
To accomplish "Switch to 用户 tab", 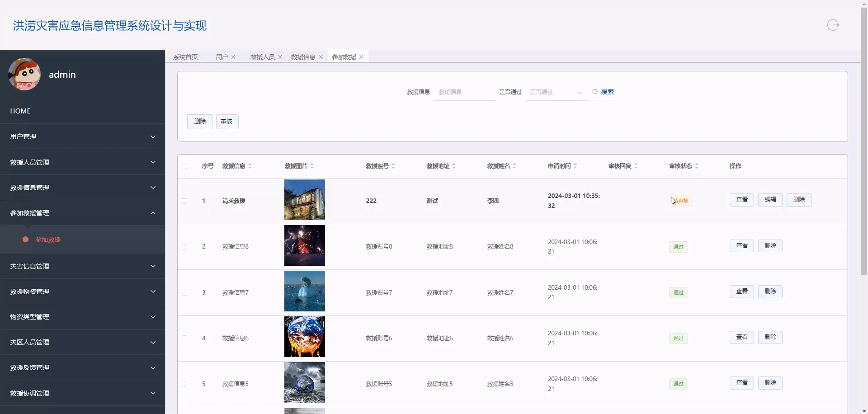I will coord(222,57).
